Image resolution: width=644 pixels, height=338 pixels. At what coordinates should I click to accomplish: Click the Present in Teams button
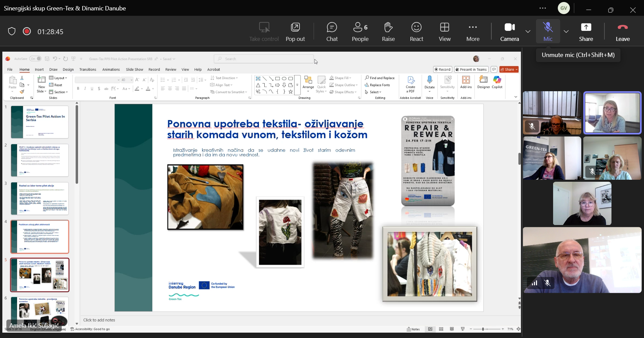click(471, 69)
